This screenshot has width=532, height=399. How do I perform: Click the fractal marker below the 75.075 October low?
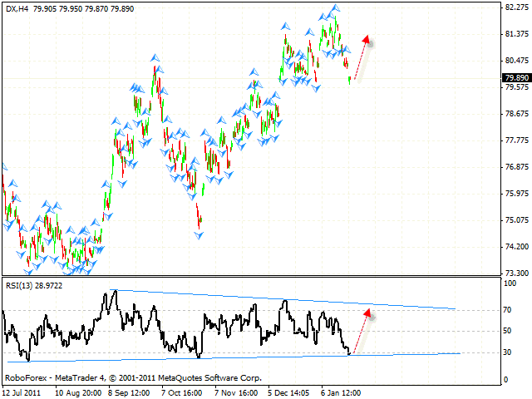[x=199, y=235]
